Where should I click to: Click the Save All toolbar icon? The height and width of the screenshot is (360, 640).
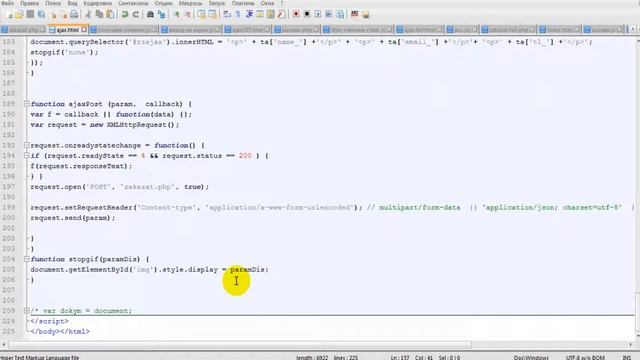point(41,15)
